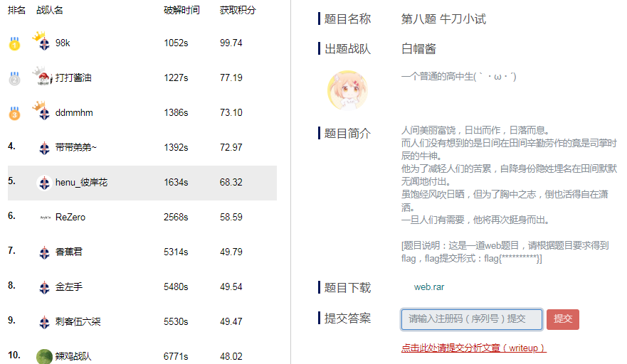Click the 出题战队 section label
The width and height of the screenshot is (627, 364).
(x=347, y=49)
